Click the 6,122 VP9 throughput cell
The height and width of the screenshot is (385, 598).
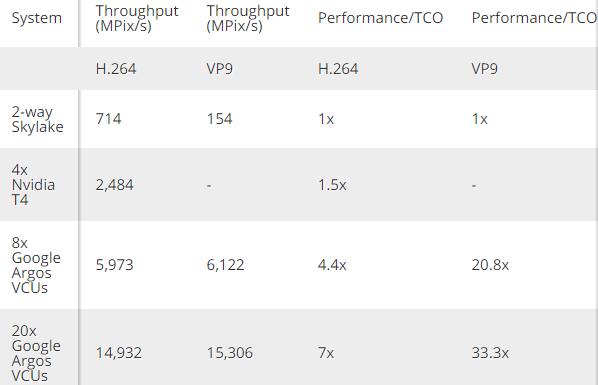click(225, 265)
